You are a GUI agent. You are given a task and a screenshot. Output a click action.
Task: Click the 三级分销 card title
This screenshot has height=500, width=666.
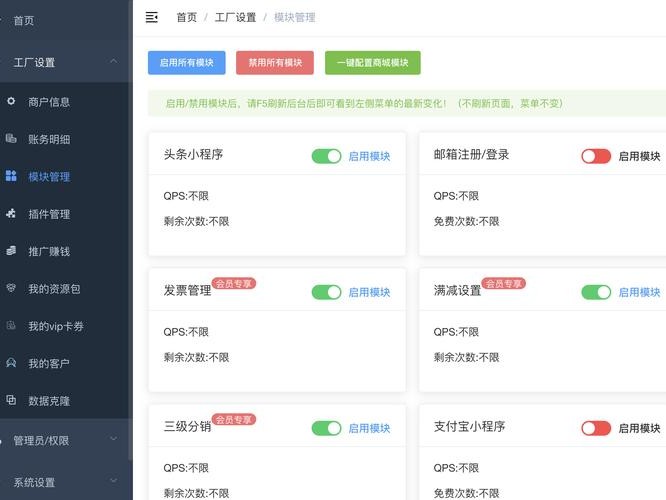tap(187, 427)
